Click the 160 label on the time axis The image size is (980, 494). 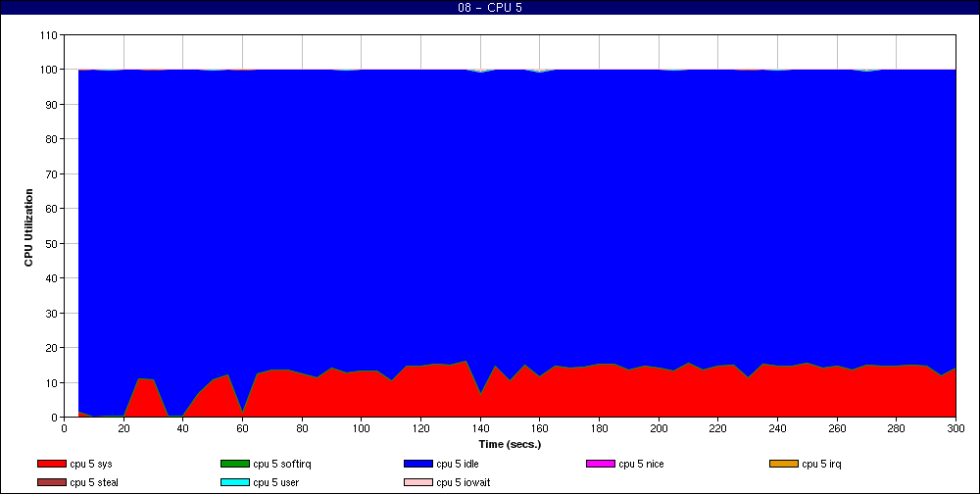click(539, 428)
